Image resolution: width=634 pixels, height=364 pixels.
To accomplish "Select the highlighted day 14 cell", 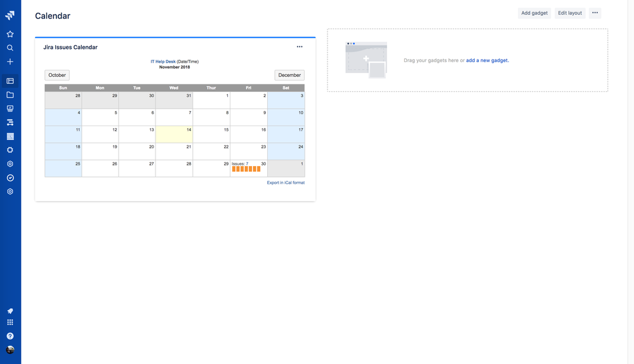I will coord(175,134).
